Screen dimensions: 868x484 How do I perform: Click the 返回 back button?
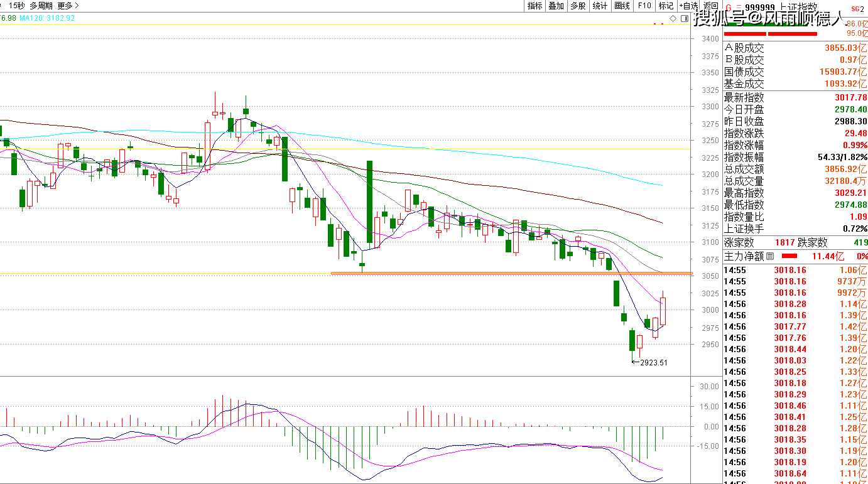coord(710,6)
